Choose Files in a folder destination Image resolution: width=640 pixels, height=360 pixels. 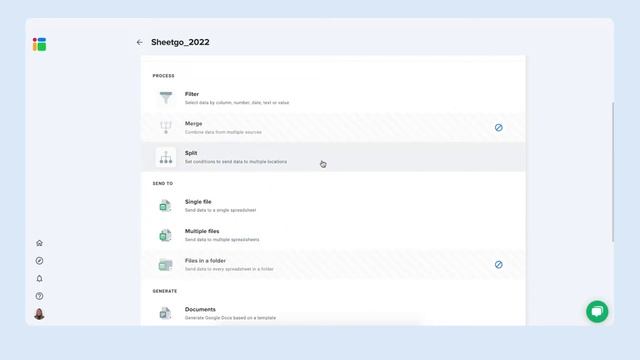(x=333, y=264)
